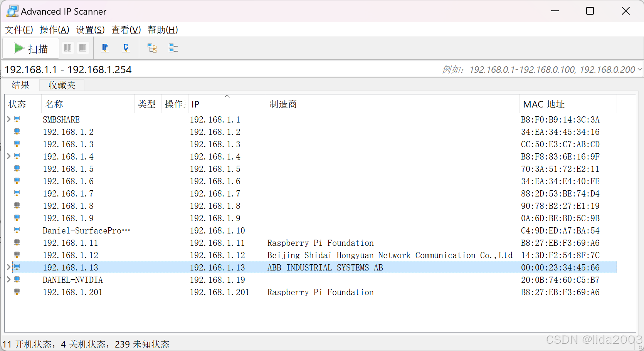
Task: Switch to the 结果 tab
Action: [x=20, y=85]
